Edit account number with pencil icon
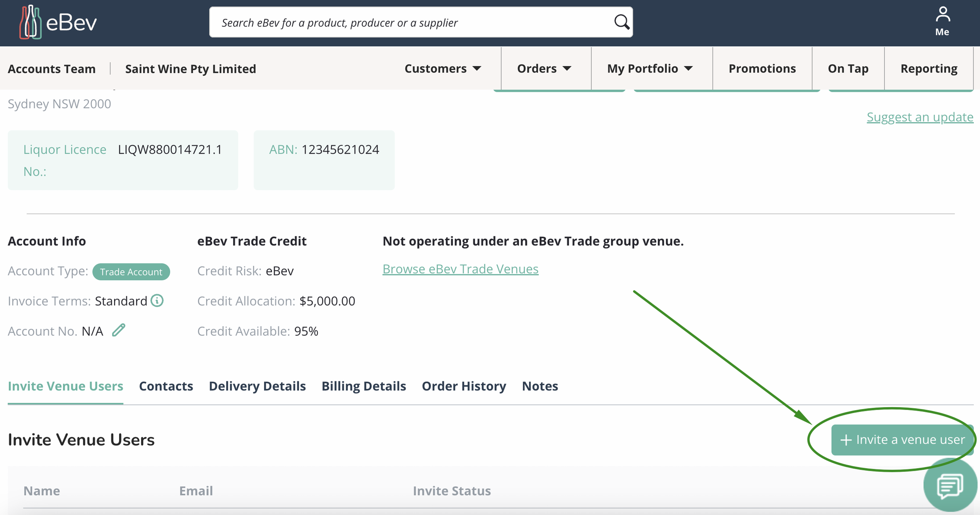Viewport: 980px width, 515px height. tap(118, 330)
